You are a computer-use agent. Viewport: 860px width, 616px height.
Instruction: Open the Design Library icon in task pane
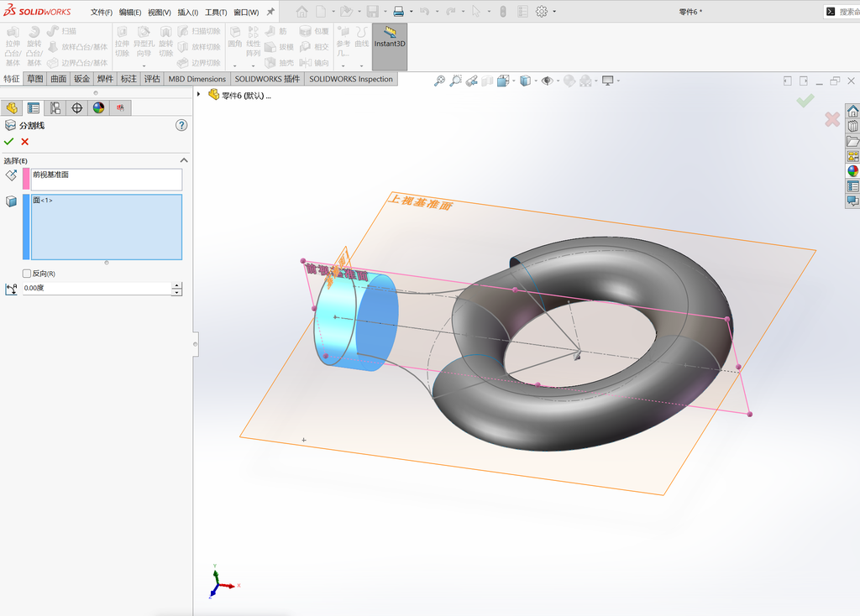853,126
